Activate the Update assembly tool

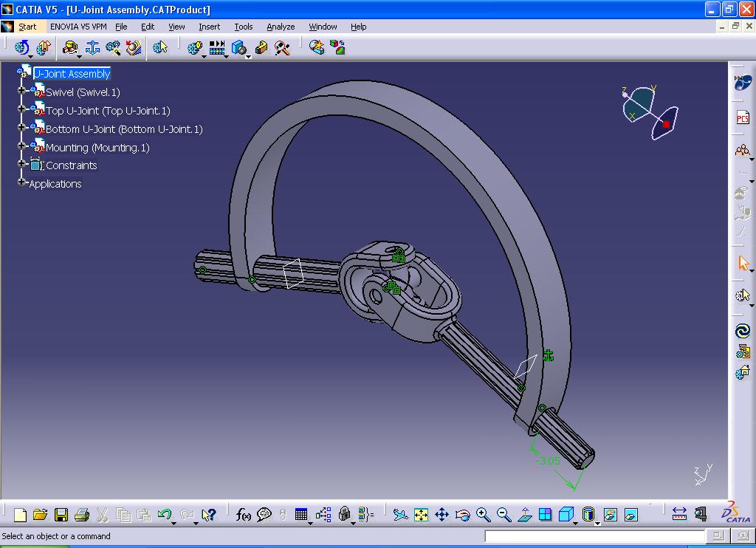pos(43,47)
